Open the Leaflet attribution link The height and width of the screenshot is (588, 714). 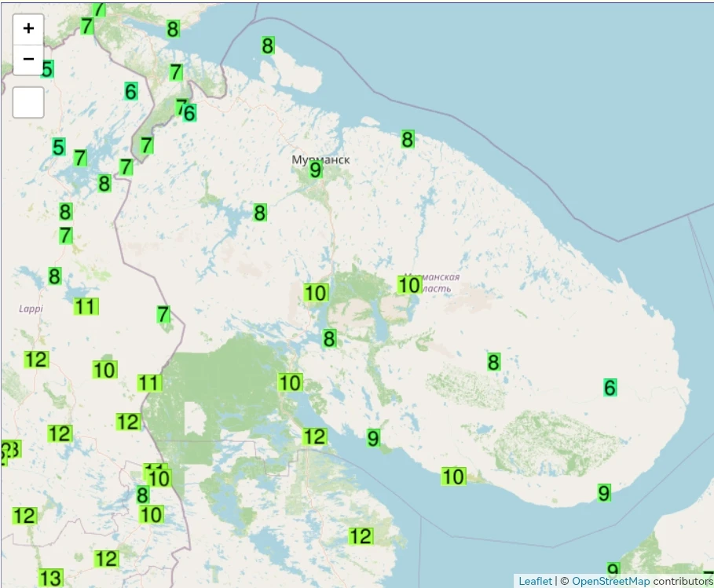click(x=535, y=581)
